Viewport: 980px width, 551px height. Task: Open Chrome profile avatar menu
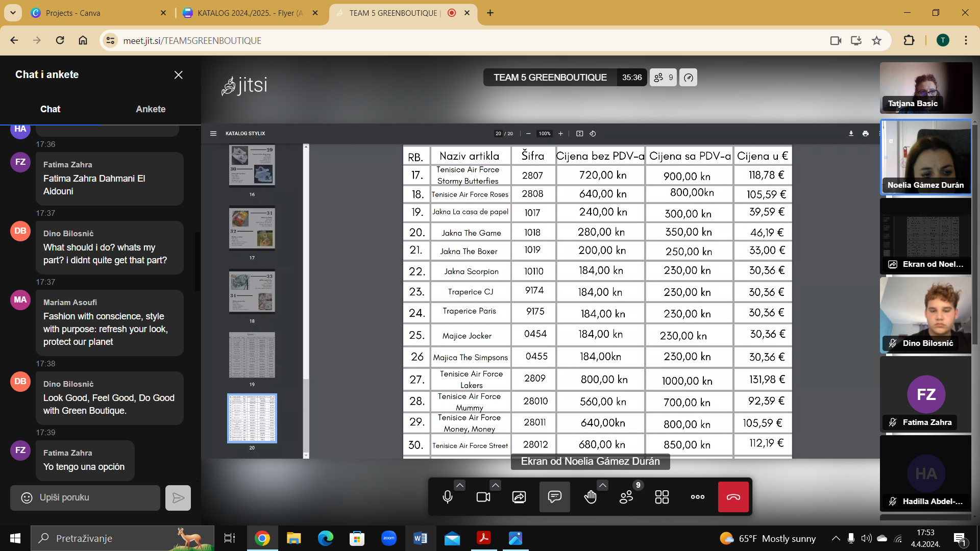(943, 40)
